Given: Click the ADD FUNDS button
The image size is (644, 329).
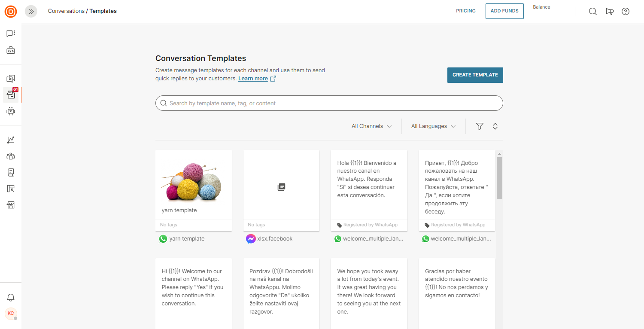Looking at the screenshot, I should tap(504, 11).
